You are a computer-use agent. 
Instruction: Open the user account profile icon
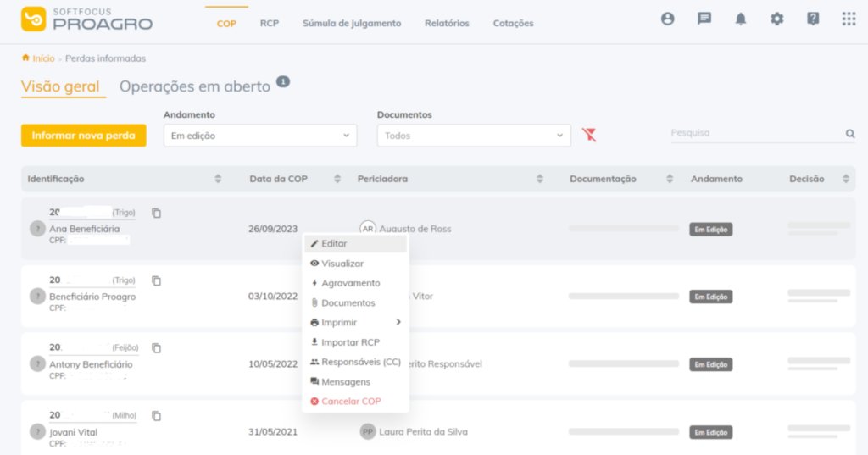coord(668,19)
